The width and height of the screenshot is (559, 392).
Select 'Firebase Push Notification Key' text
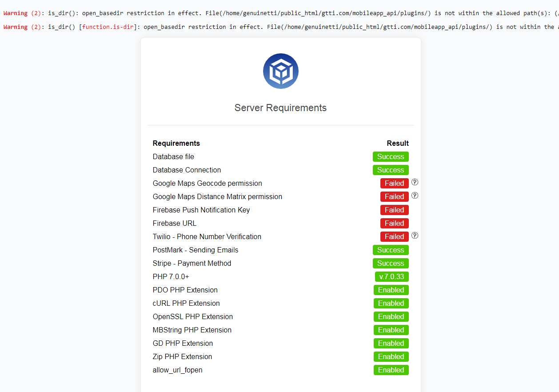click(201, 210)
